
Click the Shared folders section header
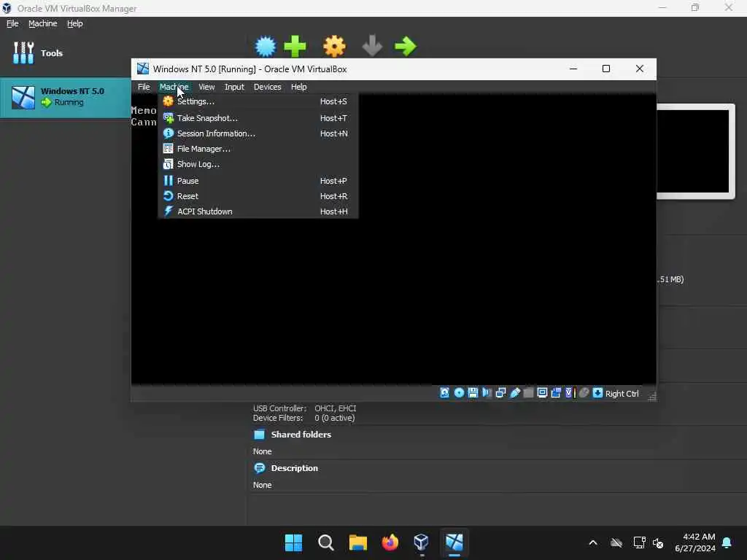click(x=301, y=435)
